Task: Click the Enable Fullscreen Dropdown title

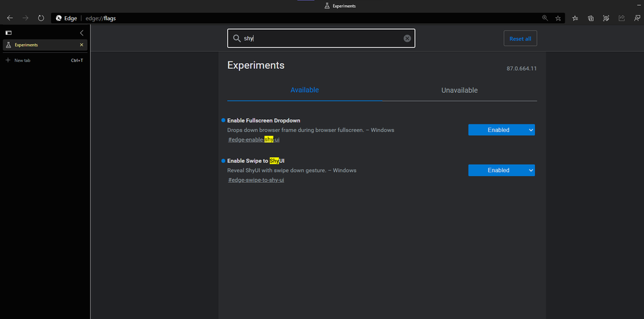Action: click(264, 121)
